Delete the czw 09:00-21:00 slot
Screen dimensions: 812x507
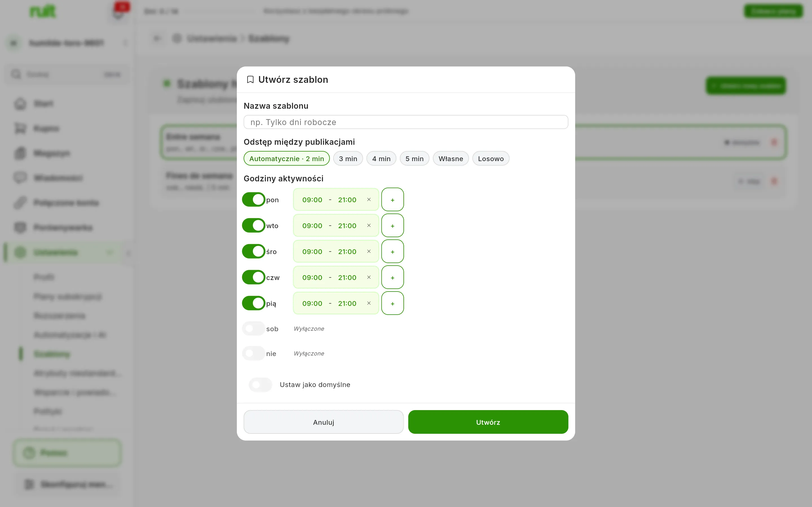pos(369,277)
